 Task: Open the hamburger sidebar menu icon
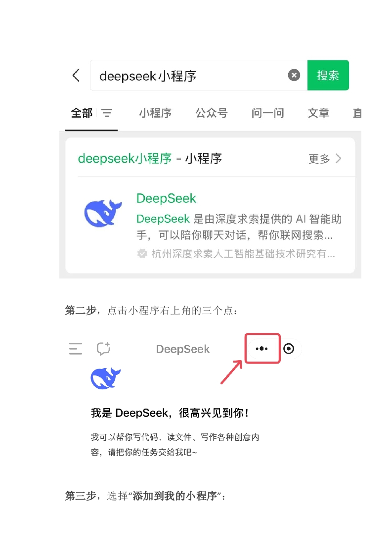pos(75,349)
